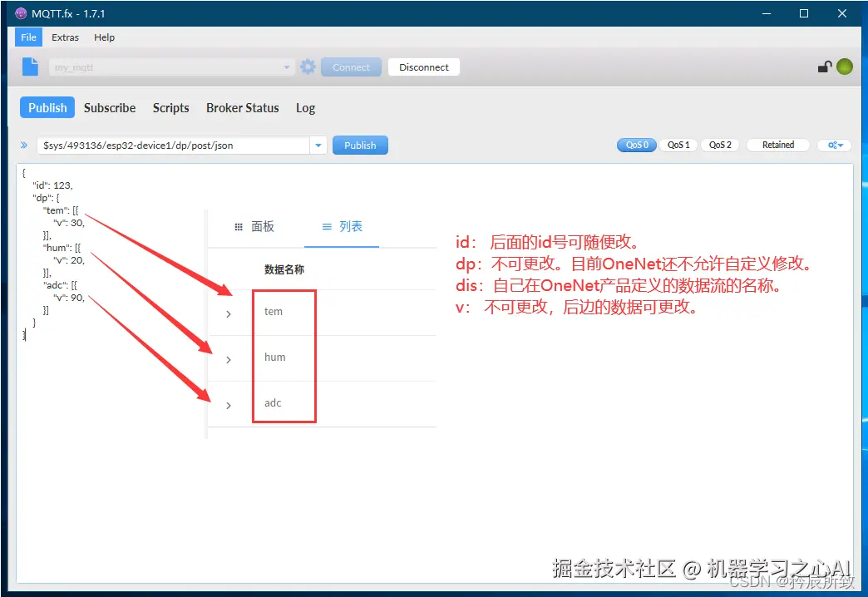Open the publish options gears menu
Viewport: 868px width, 597px height.
coord(835,146)
